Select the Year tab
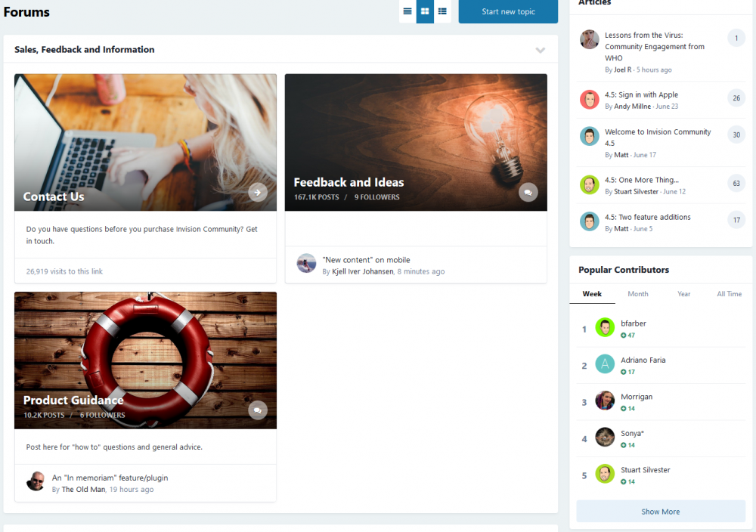The width and height of the screenshot is (756, 532). tap(683, 293)
